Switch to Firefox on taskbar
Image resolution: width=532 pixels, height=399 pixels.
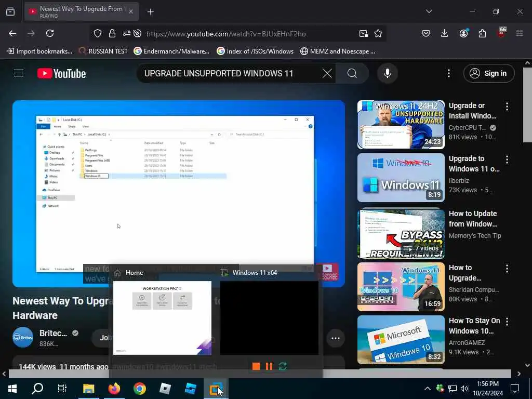click(x=114, y=389)
